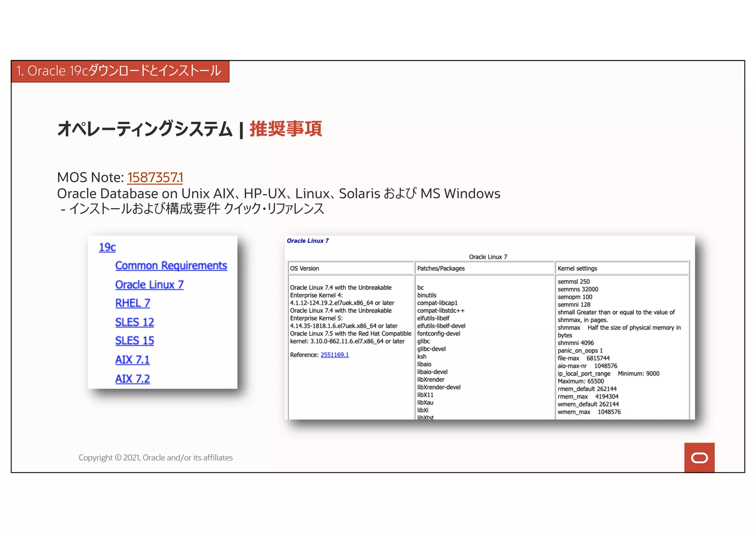Image resolution: width=756 pixels, height=534 pixels.
Task: Click the 'compat-libstdc++' package entry
Action: click(x=441, y=311)
